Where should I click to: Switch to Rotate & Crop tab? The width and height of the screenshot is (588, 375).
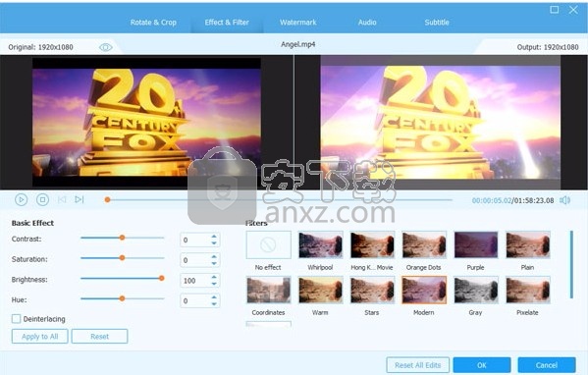click(153, 23)
